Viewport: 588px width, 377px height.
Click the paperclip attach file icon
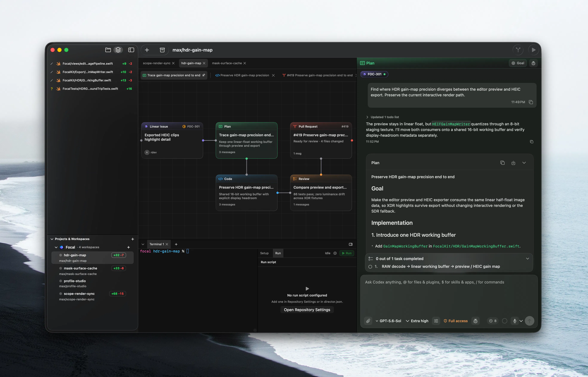[x=368, y=321]
